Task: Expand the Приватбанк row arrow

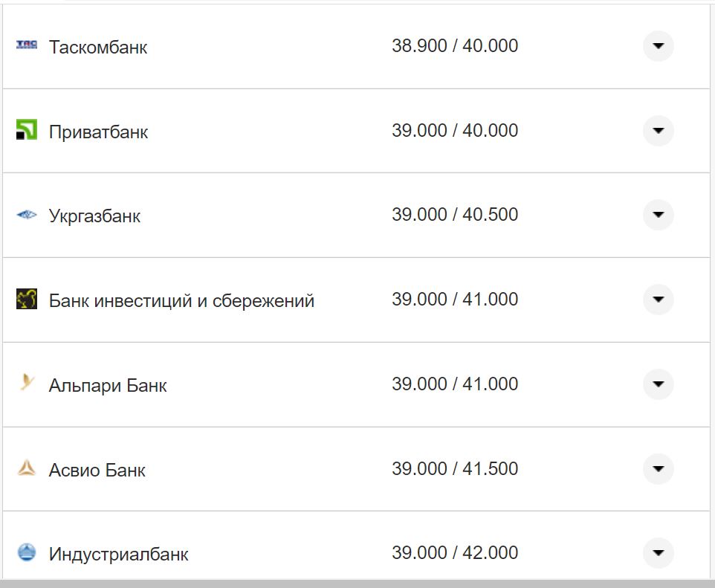Action: 658,131
